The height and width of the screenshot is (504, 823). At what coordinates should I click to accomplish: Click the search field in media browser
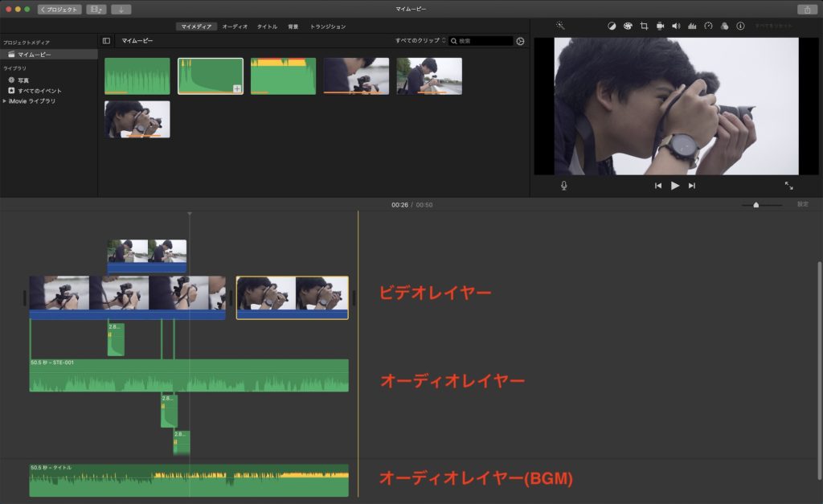(x=484, y=40)
